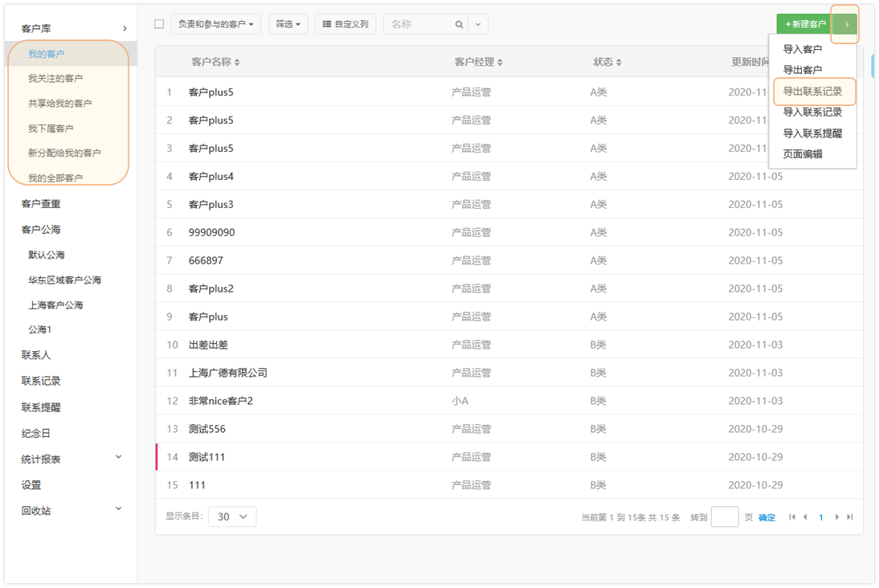Change the 显示条目 page size dropdown
This screenshot has height=588, width=879.
click(232, 517)
